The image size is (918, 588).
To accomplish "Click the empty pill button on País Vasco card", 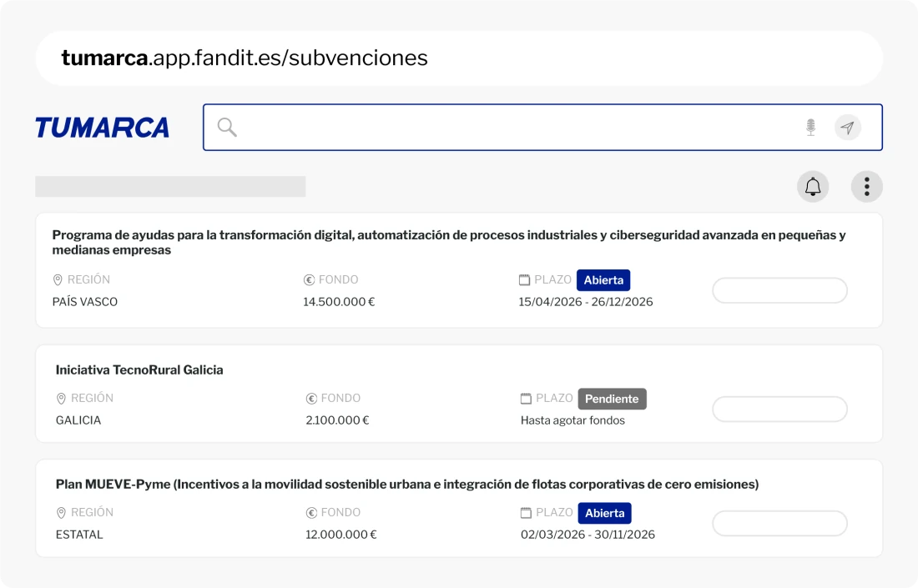I will tap(779, 290).
